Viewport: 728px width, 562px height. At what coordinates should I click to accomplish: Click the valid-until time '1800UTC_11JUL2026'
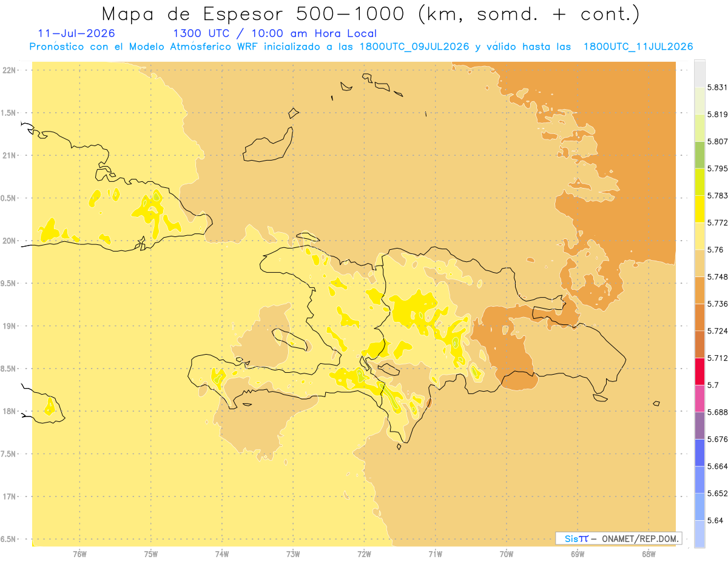pos(638,47)
